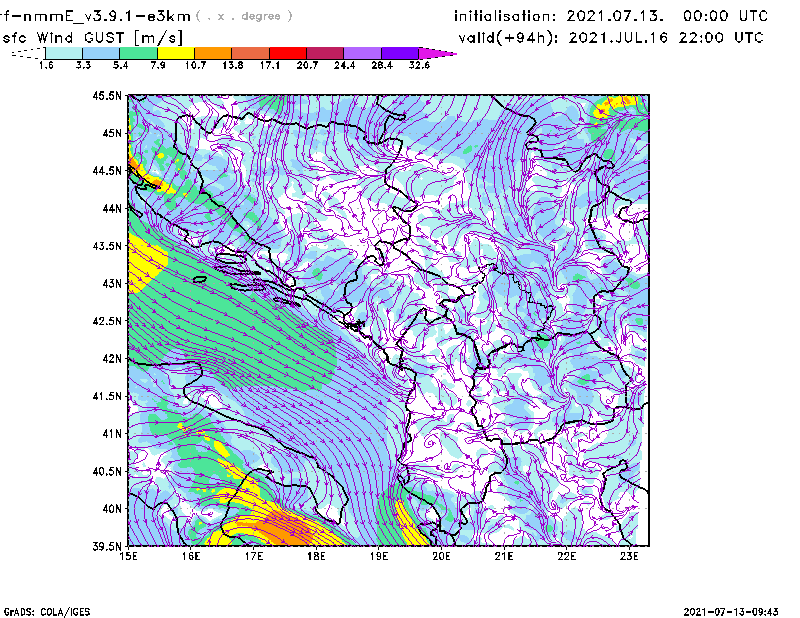800x618 pixels.
Task: Click the 42N latitude label
Action: click(112, 359)
